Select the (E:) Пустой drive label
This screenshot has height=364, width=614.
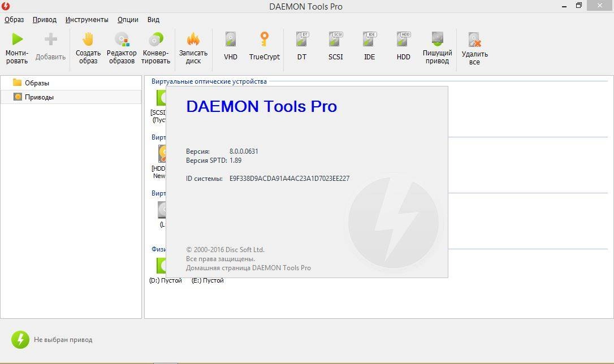click(207, 281)
